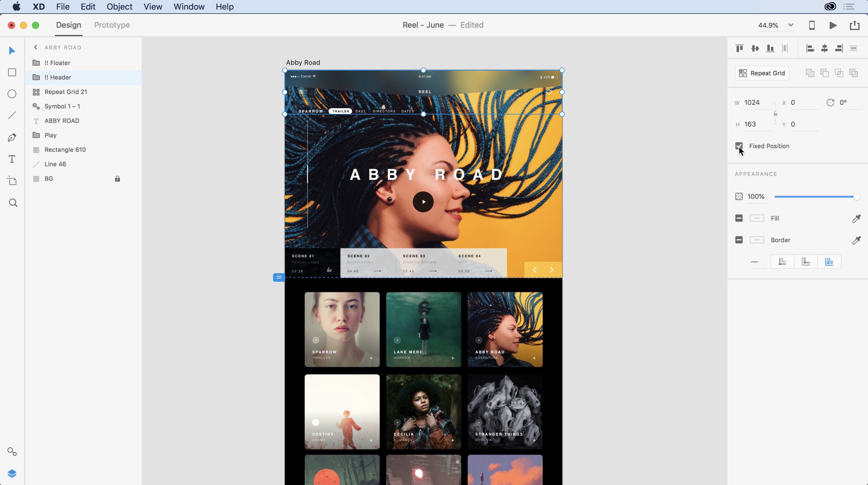The image size is (868, 485).
Task: Click the width input field
Action: pyautogui.click(x=757, y=103)
